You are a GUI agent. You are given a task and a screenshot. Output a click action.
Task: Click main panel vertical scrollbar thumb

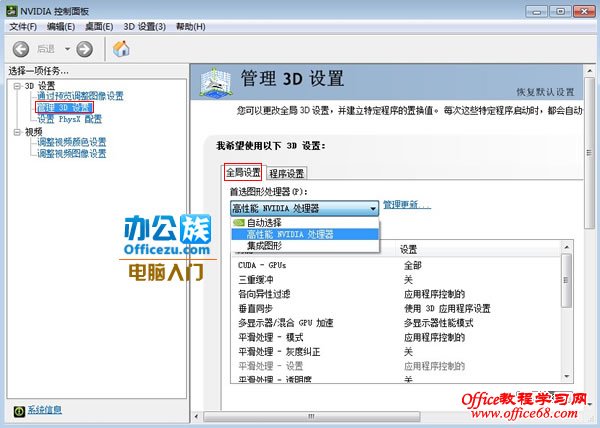tap(589, 153)
